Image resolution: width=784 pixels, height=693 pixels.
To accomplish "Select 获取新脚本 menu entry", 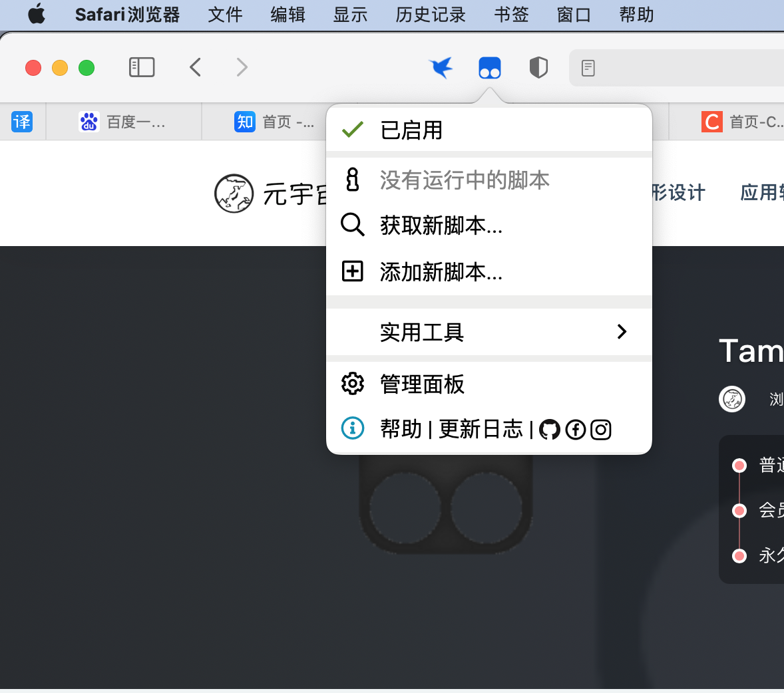I will click(x=441, y=225).
